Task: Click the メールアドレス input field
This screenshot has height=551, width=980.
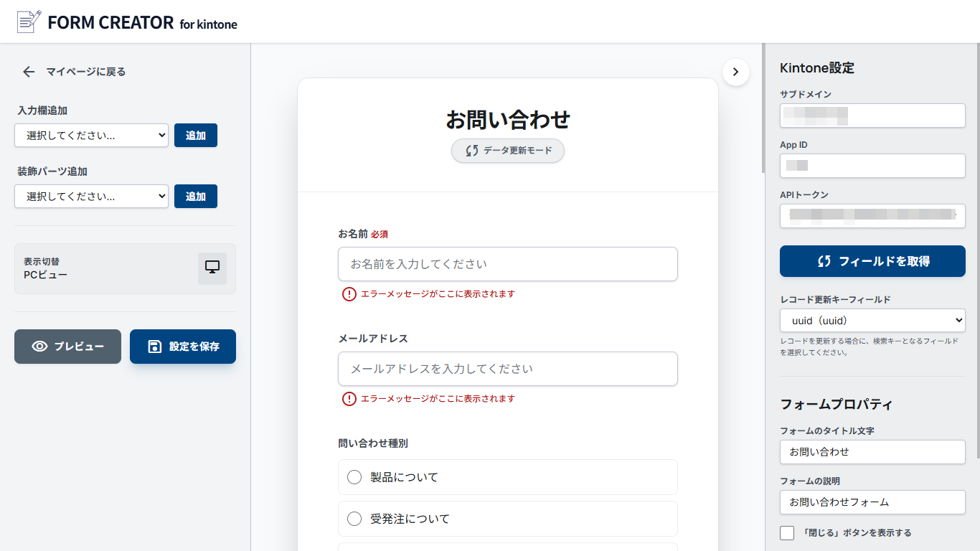Action: (x=508, y=369)
